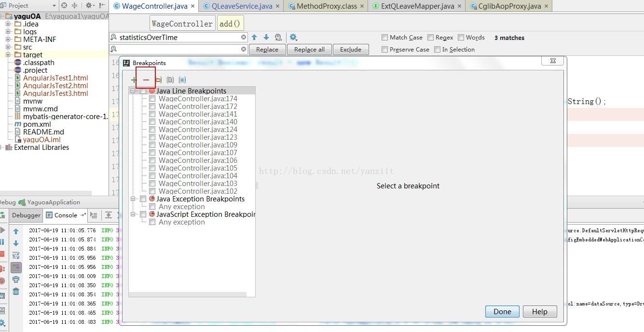
Task: Collapse all in Project panel
Action: (74, 6)
